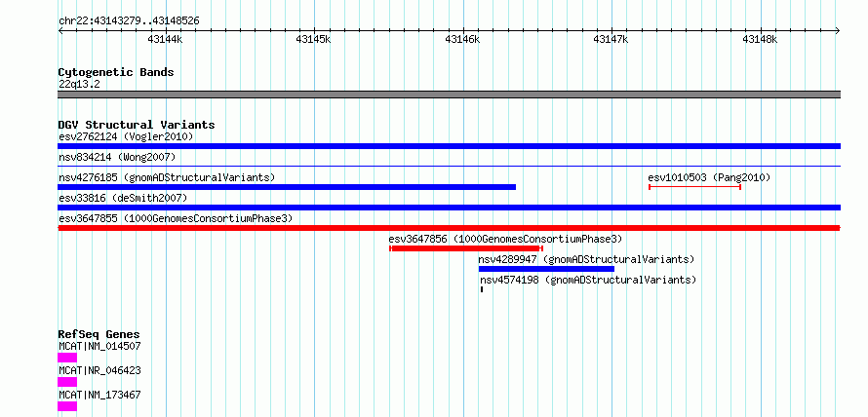The width and height of the screenshot is (868, 417).
Task: Click the blue esv33816 variant bar
Action: pyautogui.click(x=449, y=208)
